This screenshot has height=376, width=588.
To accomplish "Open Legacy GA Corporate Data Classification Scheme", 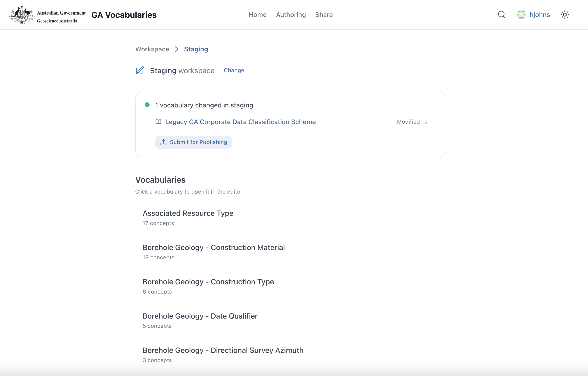I will coord(240,122).
